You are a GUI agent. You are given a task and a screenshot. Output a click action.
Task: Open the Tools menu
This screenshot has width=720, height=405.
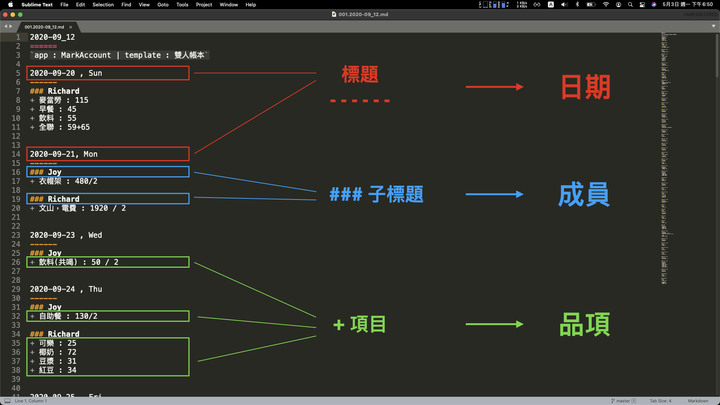[182, 5]
